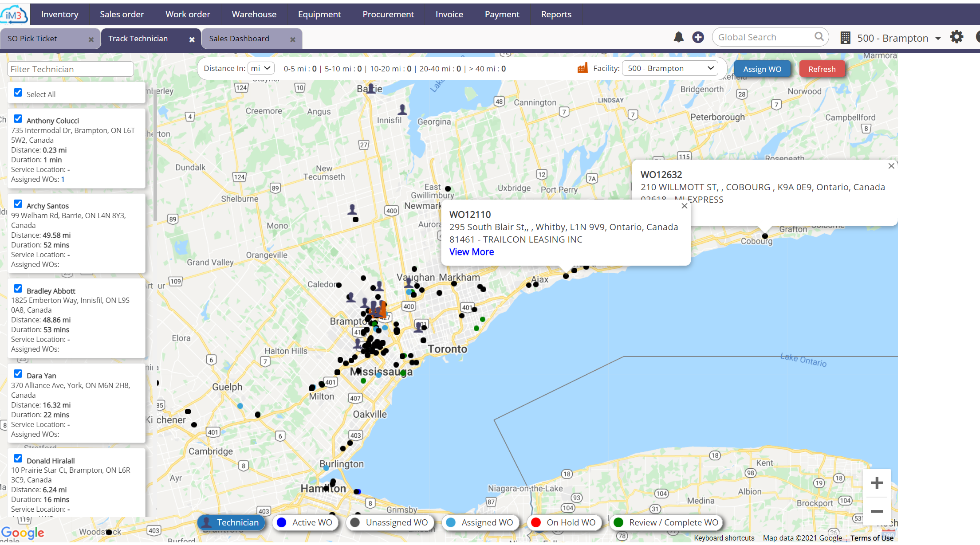Expand the Facility 500 - Brampton dropdown
The width and height of the screenshot is (980, 545).
point(670,68)
